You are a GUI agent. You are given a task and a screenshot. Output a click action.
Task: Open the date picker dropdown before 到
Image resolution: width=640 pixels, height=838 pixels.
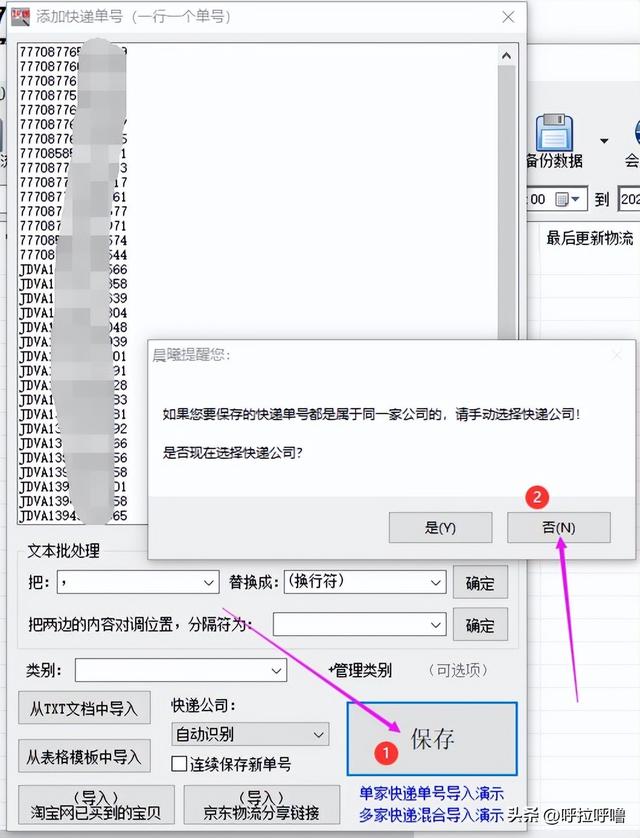567,199
